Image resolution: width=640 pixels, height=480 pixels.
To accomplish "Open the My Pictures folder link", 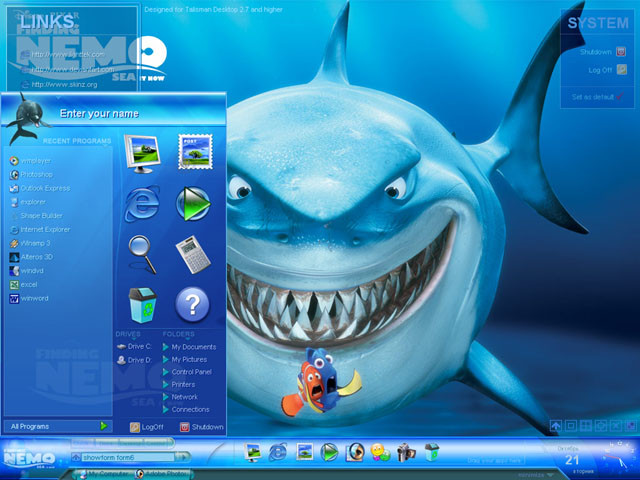I will coord(185,360).
